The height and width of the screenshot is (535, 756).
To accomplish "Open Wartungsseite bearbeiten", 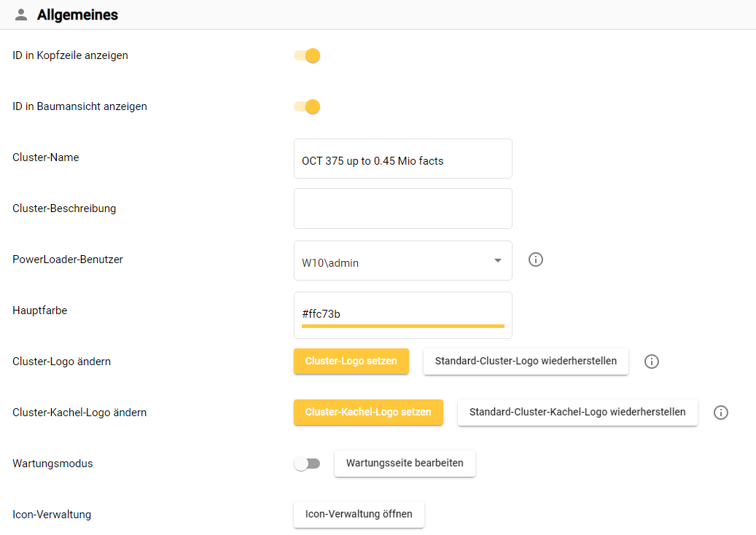I will click(405, 464).
